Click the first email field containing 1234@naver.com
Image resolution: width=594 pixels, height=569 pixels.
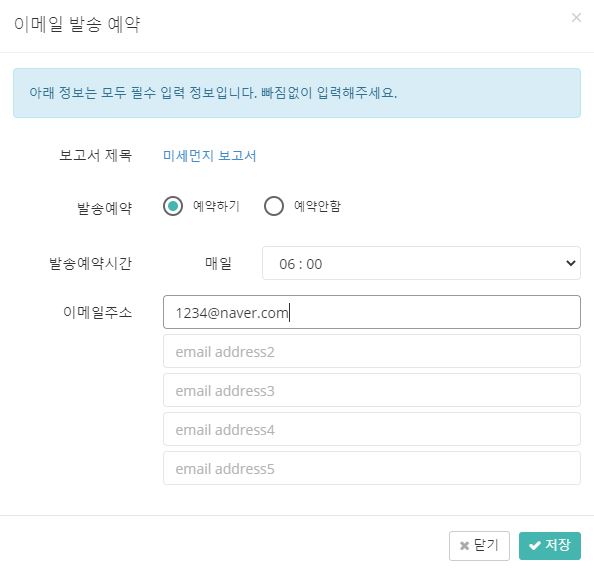point(372,312)
